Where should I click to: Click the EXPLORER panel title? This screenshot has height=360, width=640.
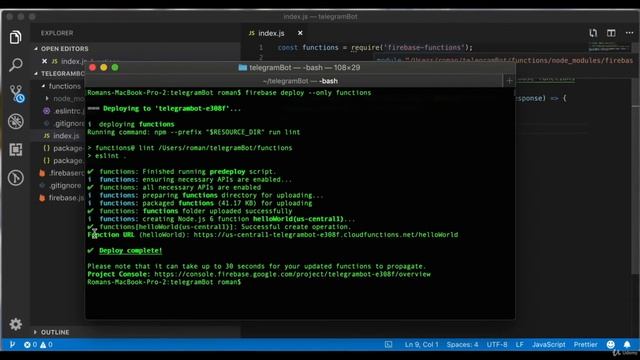57,33
